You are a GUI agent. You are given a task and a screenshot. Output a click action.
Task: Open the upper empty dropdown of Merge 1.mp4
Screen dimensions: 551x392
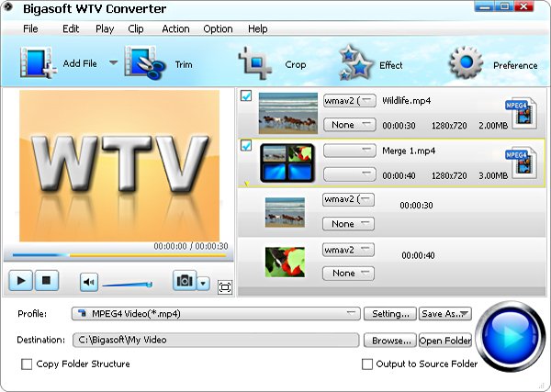[349, 151]
